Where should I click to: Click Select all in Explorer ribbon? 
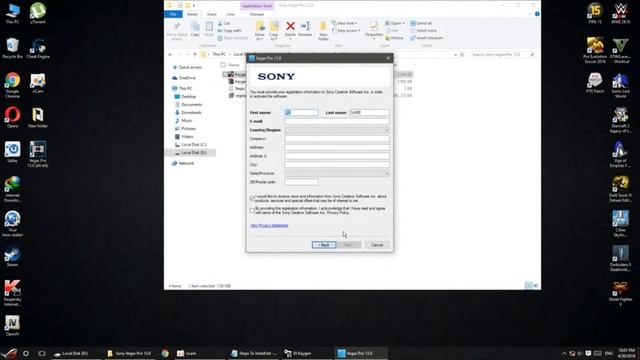421,23
